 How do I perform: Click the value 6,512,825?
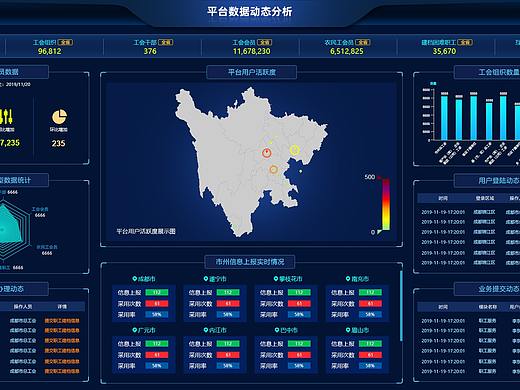click(347, 51)
